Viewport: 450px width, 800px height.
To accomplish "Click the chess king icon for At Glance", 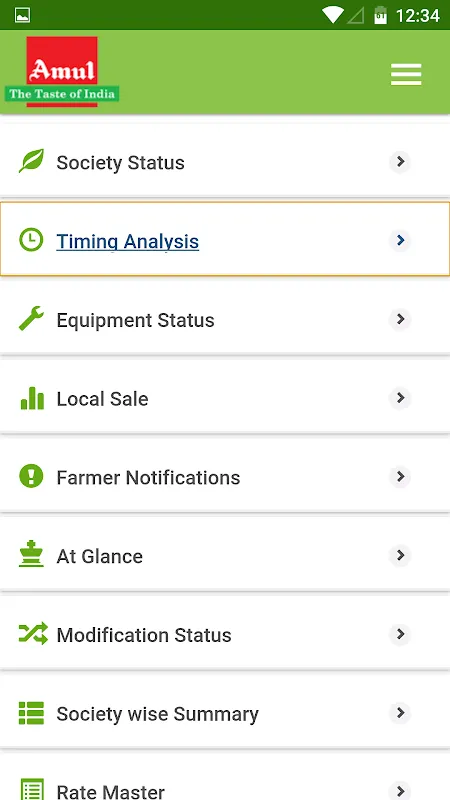I will (x=31, y=554).
